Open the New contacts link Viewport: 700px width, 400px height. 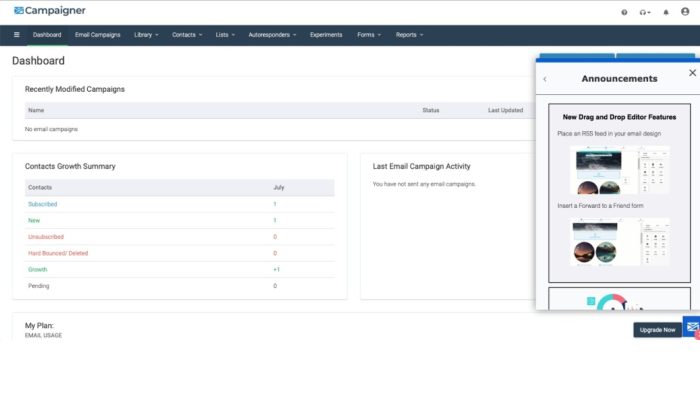(34, 221)
